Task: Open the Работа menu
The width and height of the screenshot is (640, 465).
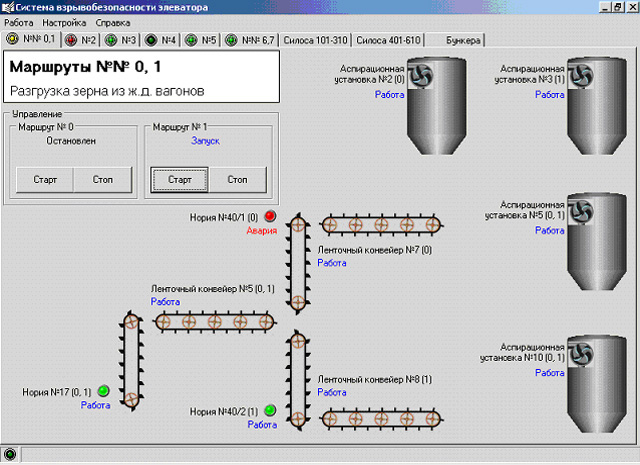Action: click(x=18, y=23)
